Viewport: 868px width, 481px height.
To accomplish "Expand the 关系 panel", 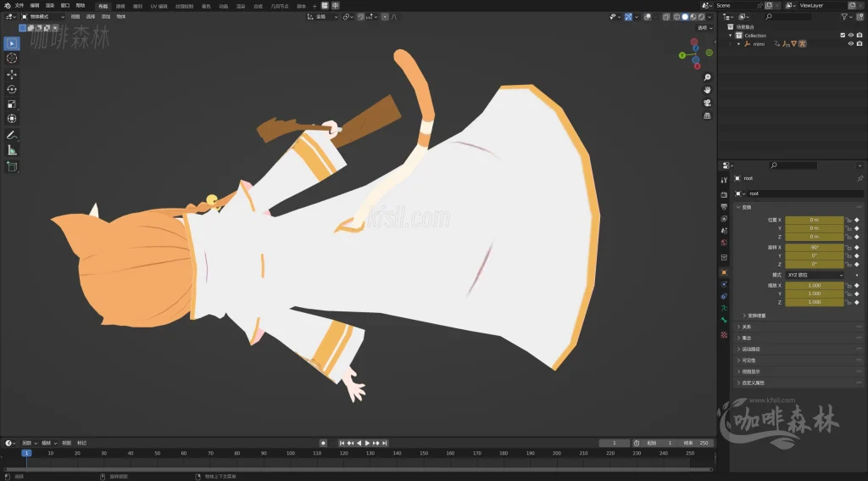I will click(x=747, y=327).
